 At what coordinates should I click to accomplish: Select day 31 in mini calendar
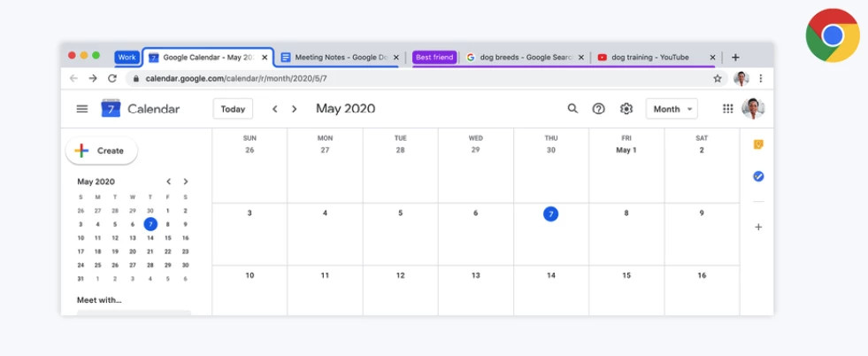tap(81, 279)
